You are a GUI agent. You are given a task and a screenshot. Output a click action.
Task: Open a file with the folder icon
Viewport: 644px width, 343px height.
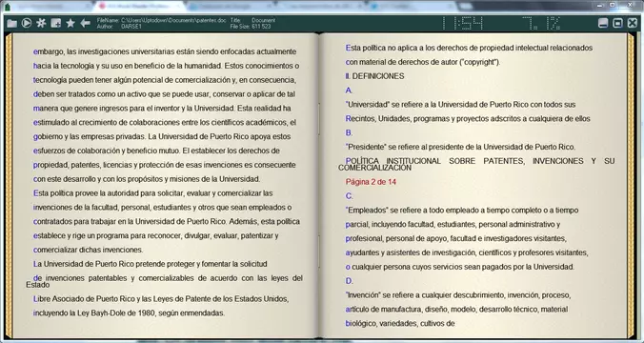pyautogui.click(x=11, y=24)
